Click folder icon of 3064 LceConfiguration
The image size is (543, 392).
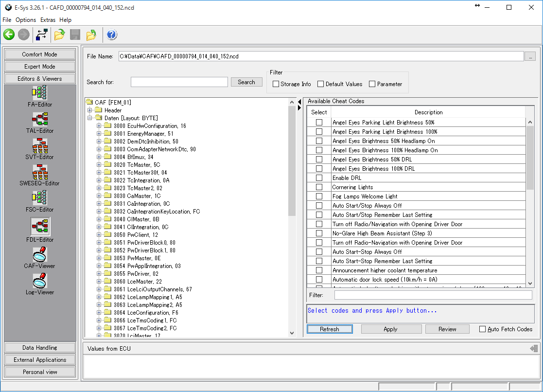click(108, 312)
